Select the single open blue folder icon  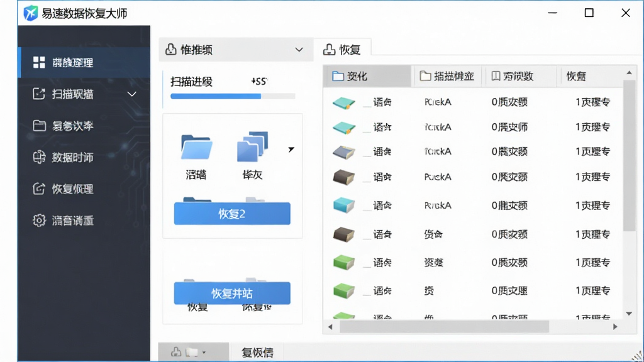click(x=196, y=147)
